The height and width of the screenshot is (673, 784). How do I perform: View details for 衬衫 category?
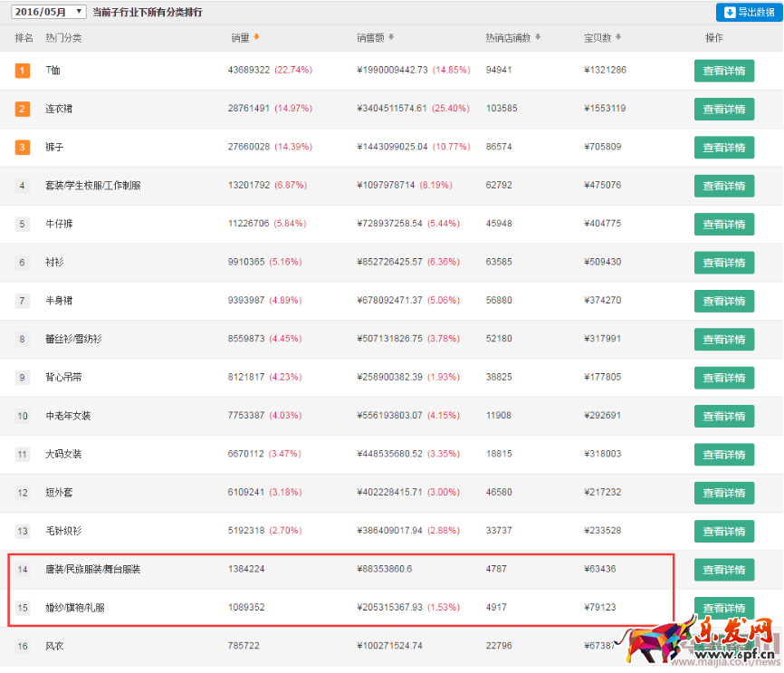point(723,263)
